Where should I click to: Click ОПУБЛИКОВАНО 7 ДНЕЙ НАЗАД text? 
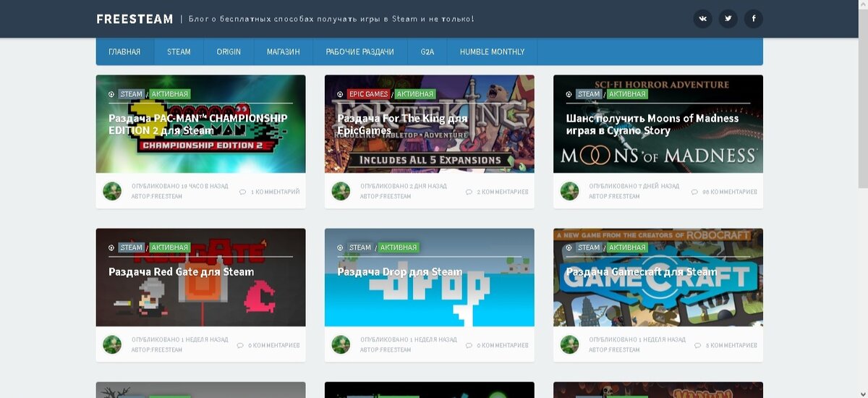[634, 186]
